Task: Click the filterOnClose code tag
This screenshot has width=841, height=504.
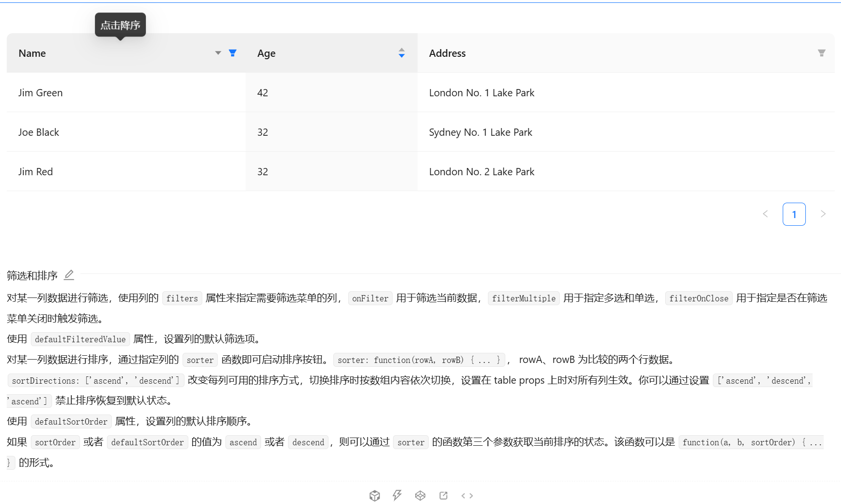Action: click(698, 298)
